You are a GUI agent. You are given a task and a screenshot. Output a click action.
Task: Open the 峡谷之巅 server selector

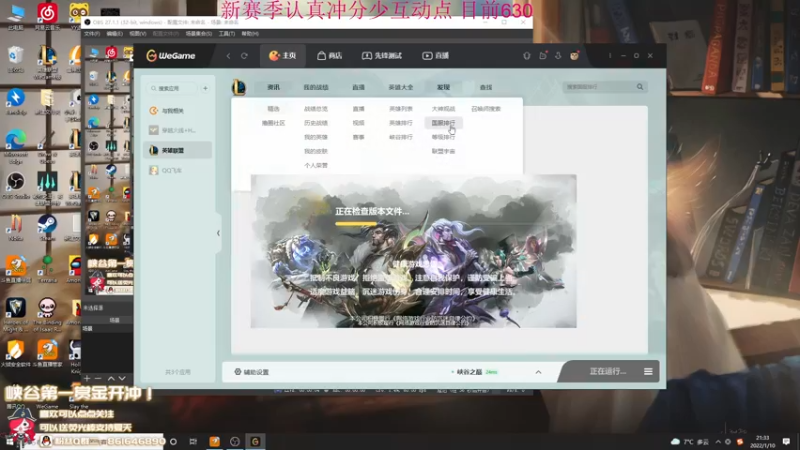(474, 372)
